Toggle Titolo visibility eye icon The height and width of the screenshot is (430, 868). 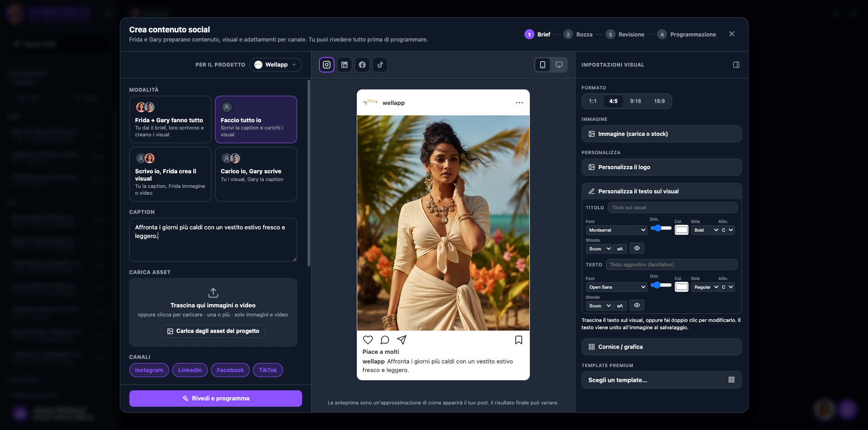pyautogui.click(x=637, y=249)
